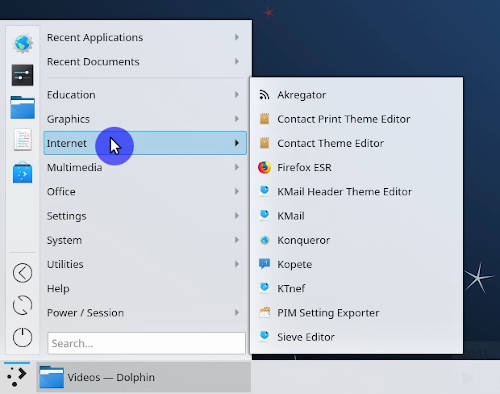Open the Recent Applications entry

(x=145, y=37)
